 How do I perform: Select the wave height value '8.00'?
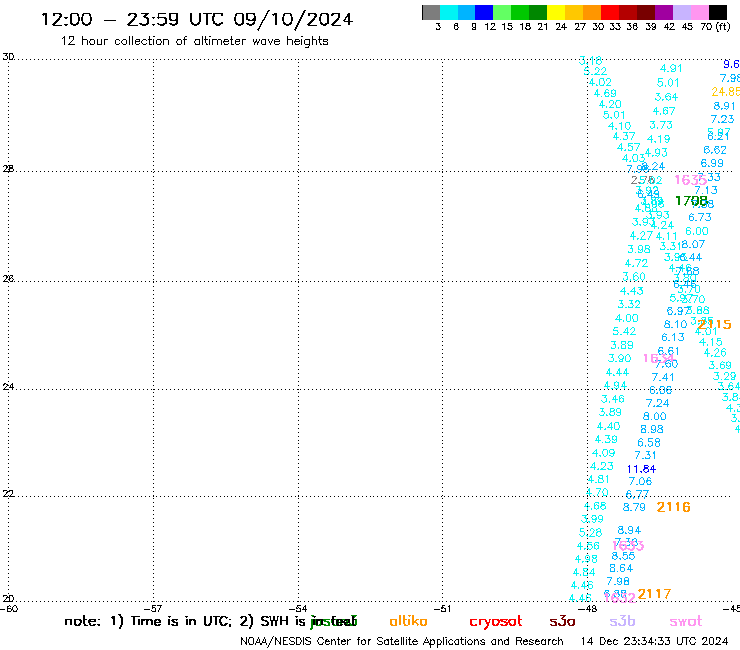[x=655, y=416]
